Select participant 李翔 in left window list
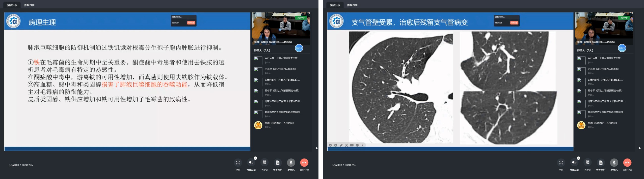This screenshot has width=644, height=179. click(281, 125)
